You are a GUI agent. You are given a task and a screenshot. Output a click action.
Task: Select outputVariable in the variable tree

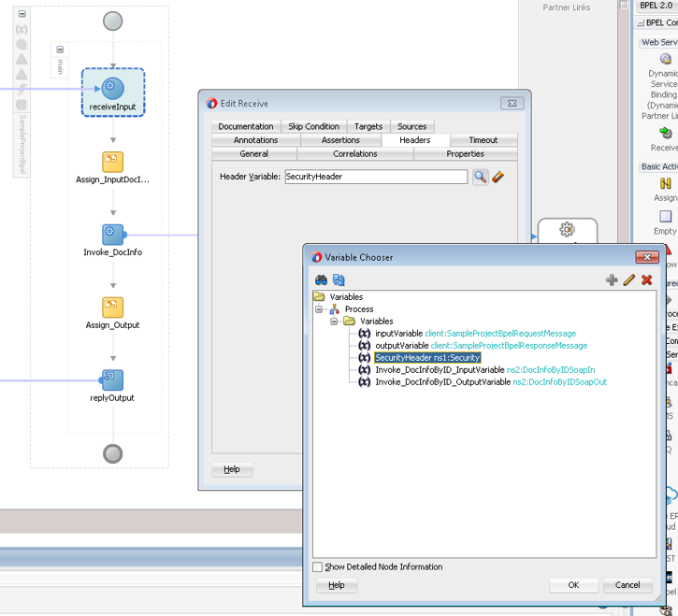point(482,346)
